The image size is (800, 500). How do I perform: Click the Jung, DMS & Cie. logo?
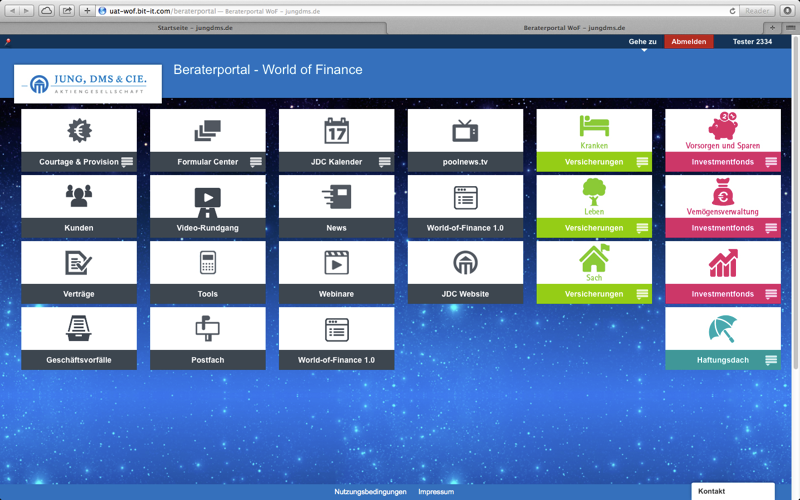click(x=88, y=84)
